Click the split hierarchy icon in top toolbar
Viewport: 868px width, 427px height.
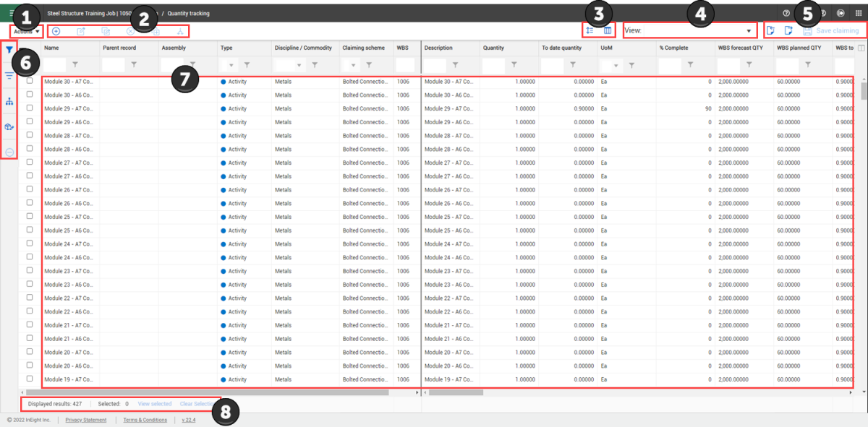point(180,31)
